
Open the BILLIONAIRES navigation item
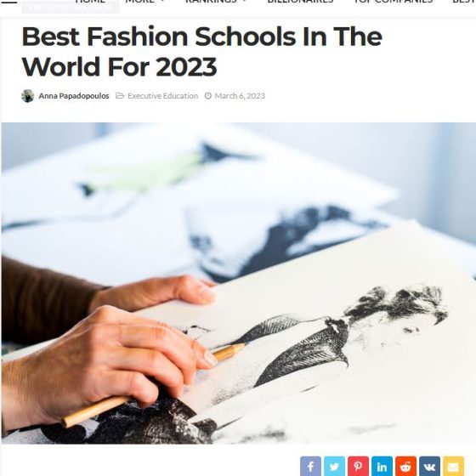pyautogui.click(x=300, y=2)
